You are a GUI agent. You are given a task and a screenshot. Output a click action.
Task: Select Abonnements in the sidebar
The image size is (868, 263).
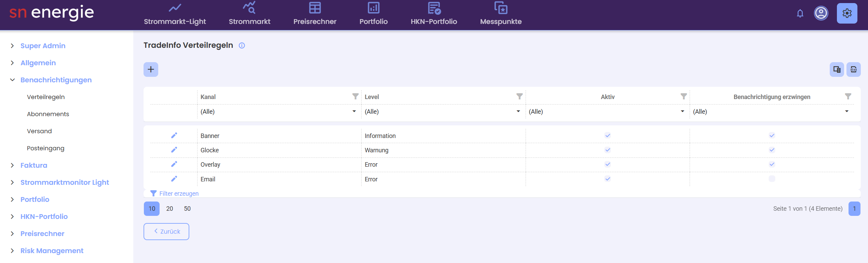(48, 114)
